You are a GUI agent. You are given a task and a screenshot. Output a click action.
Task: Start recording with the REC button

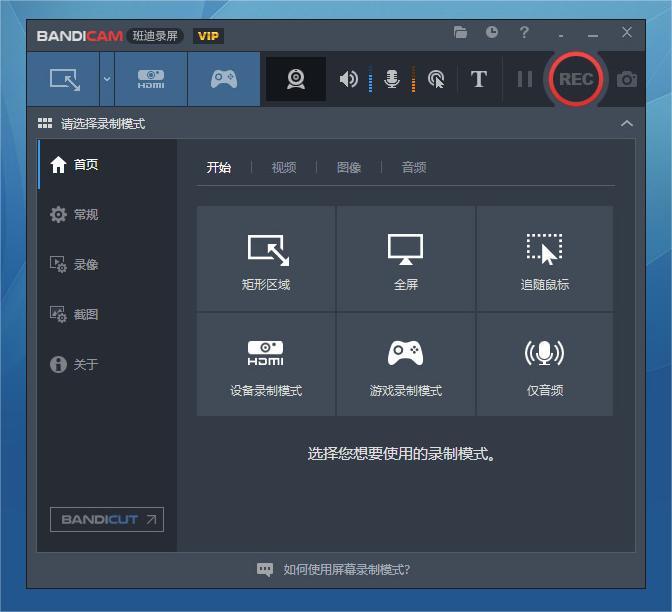pyautogui.click(x=576, y=79)
